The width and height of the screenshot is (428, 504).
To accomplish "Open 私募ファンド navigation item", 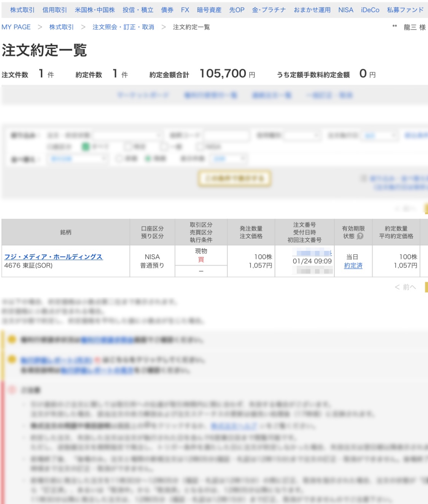I will 405,10.
